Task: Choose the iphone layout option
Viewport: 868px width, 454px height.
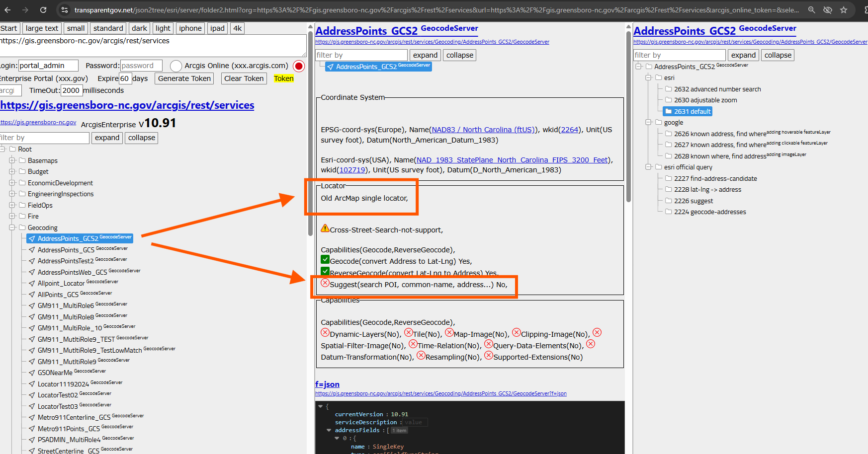Action: click(x=190, y=28)
